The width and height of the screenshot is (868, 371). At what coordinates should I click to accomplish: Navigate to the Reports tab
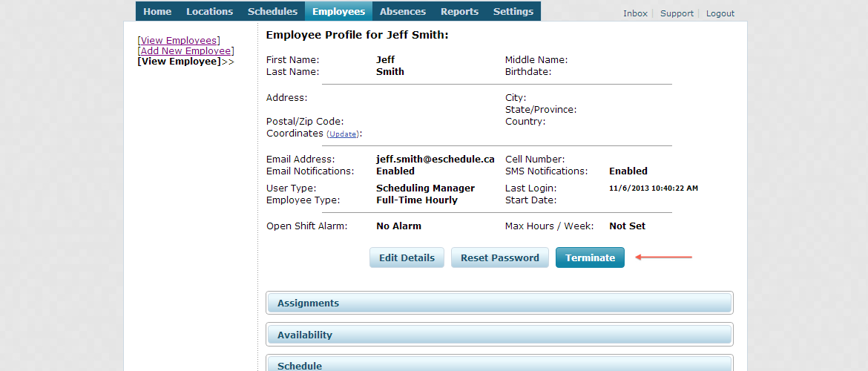pos(459,11)
